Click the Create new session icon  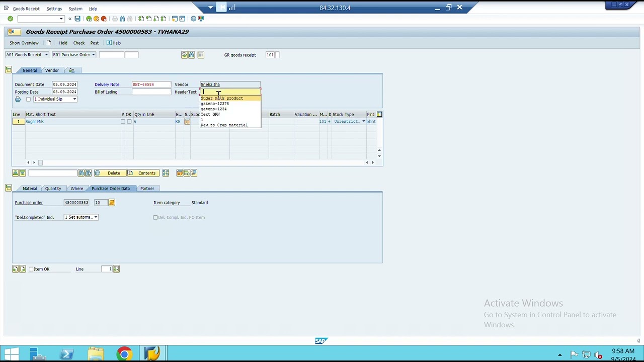[175, 19]
